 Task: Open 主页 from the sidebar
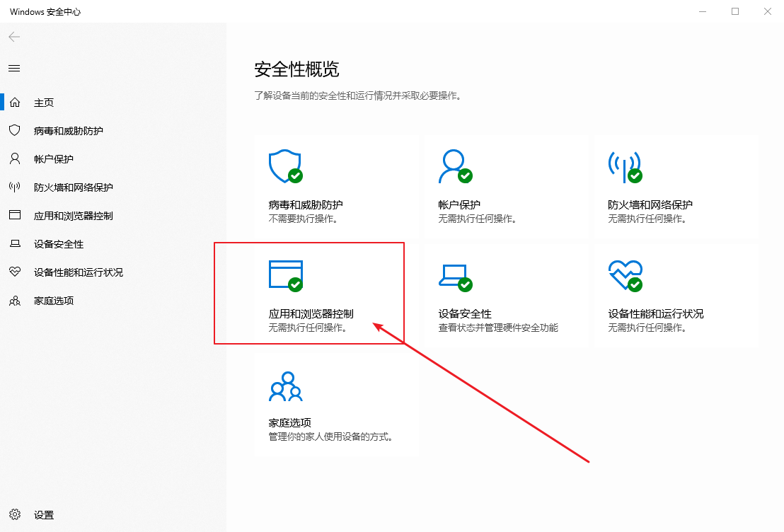tap(42, 102)
